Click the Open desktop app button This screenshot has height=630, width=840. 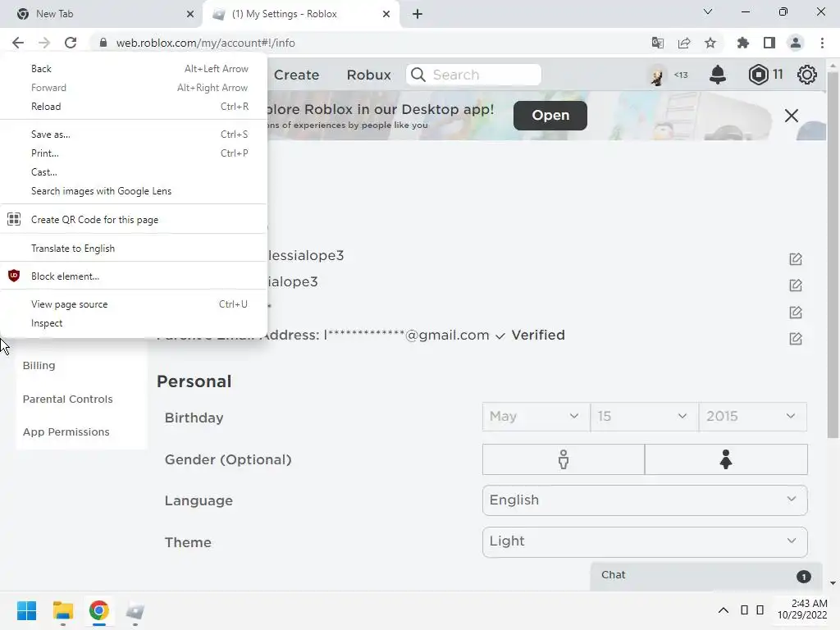pos(550,115)
